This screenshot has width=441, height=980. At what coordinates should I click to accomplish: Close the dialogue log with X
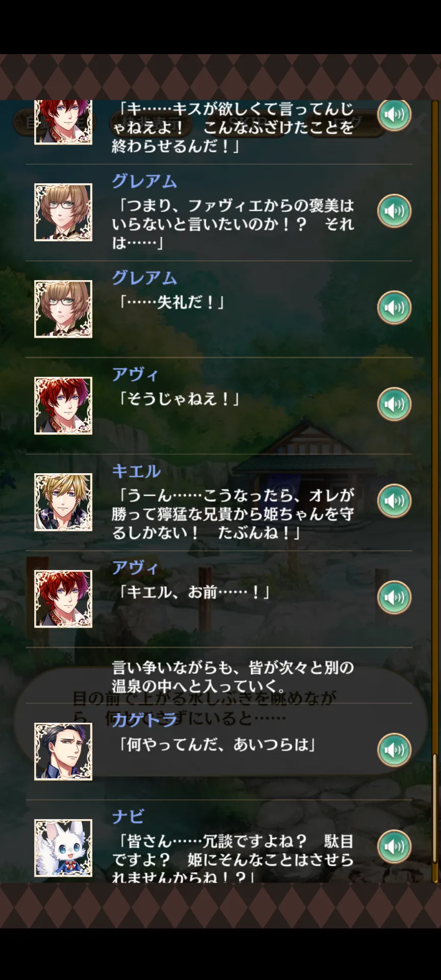pyautogui.click(x=418, y=122)
